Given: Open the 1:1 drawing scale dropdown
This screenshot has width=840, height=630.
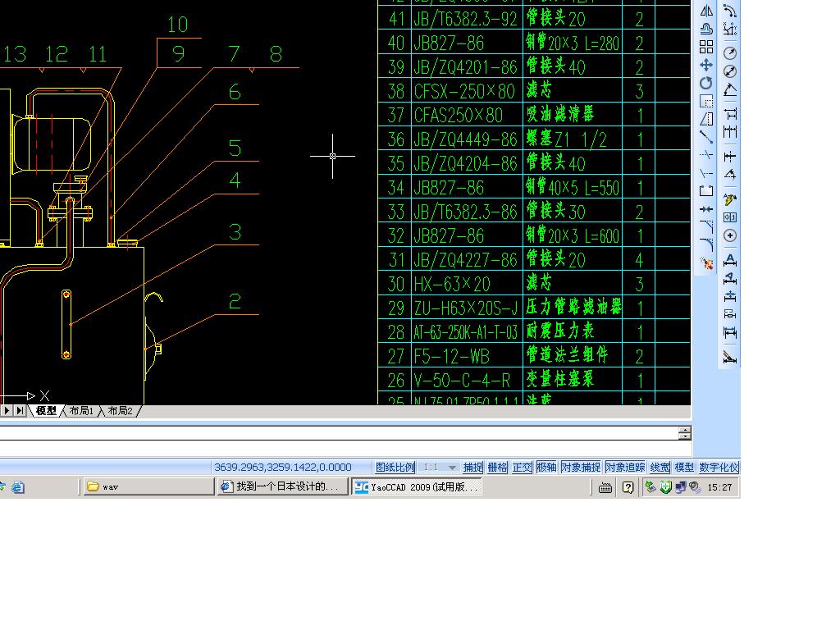Looking at the screenshot, I should point(438,467).
